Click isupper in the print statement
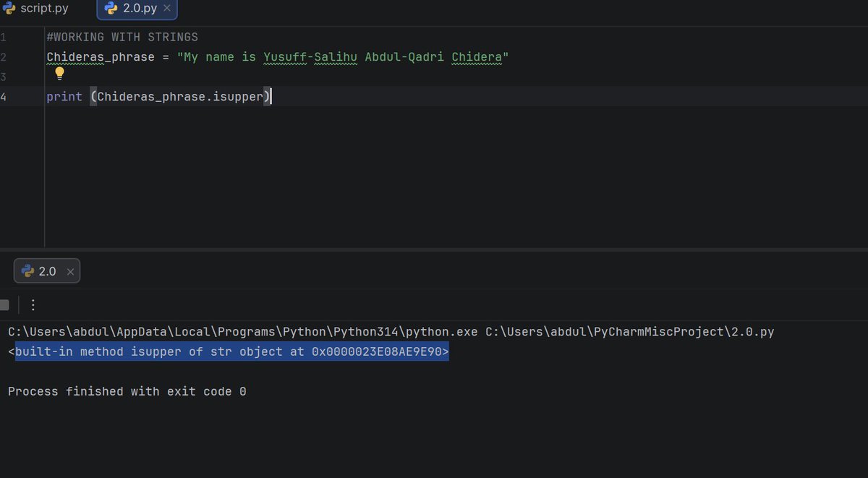This screenshot has width=868, height=478. 238,96
